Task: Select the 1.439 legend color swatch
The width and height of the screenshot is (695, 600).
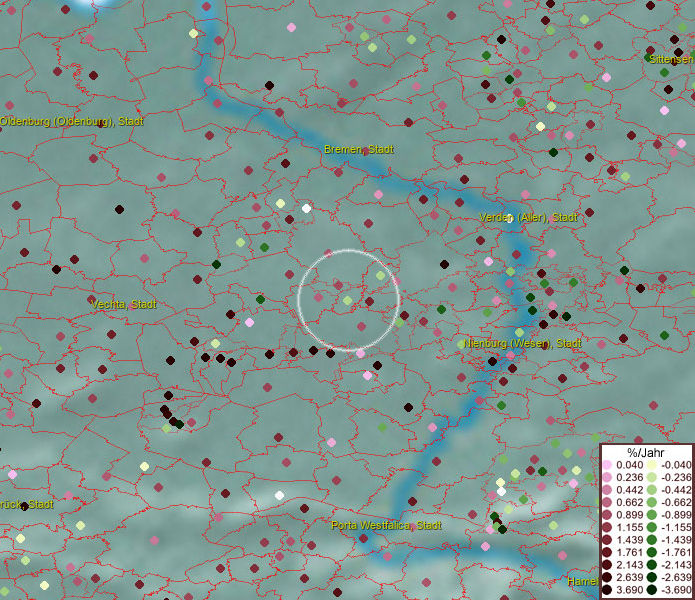Action: coord(607,540)
